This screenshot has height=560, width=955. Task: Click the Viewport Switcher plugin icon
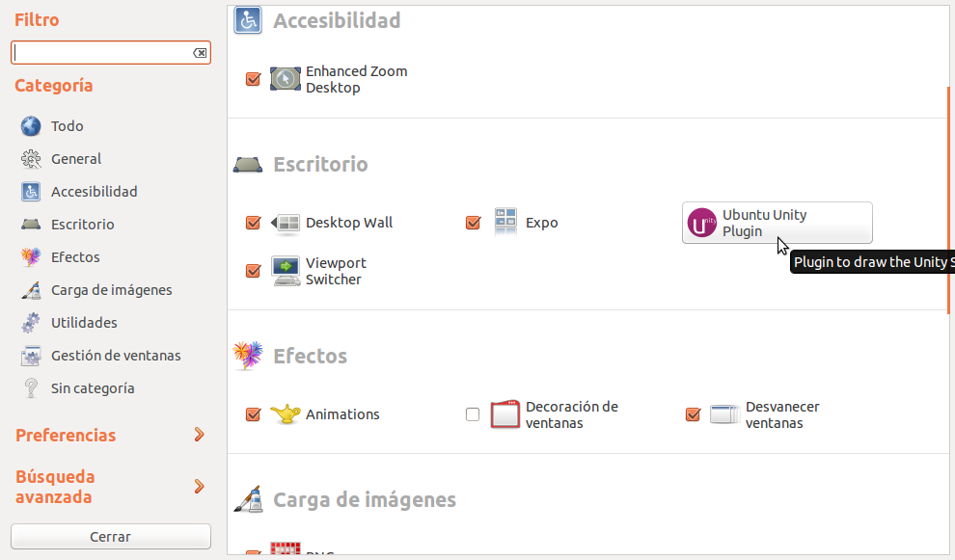pyautogui.click(x=286, y=271)
